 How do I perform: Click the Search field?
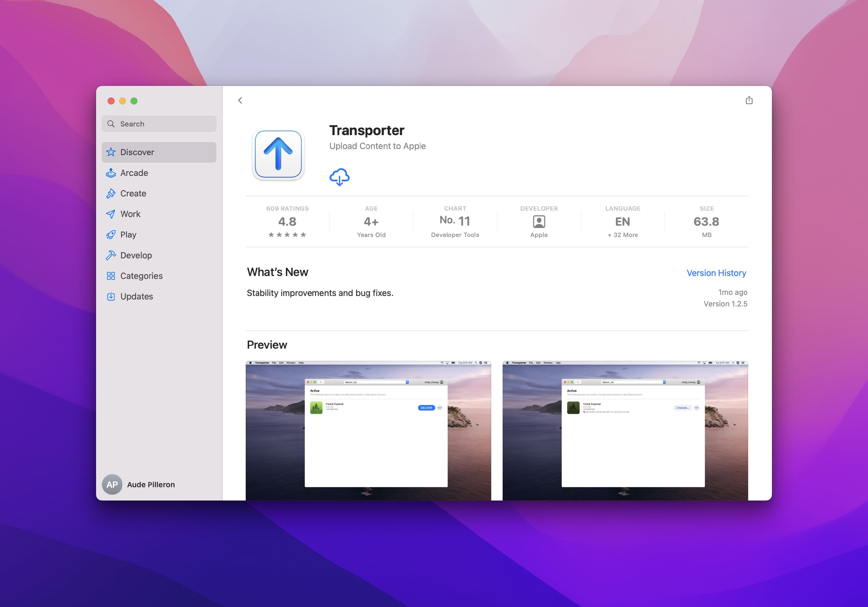[159, 124]
